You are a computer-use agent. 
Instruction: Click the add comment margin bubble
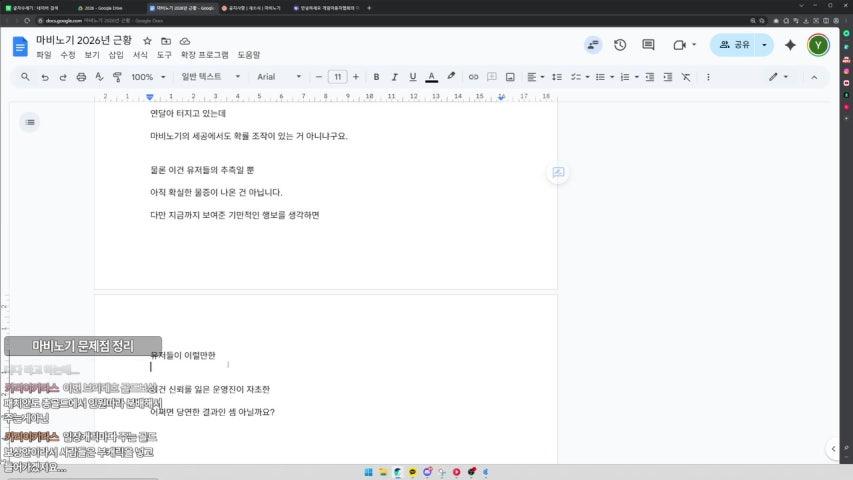pyautogui.click(x=558, y=173)
